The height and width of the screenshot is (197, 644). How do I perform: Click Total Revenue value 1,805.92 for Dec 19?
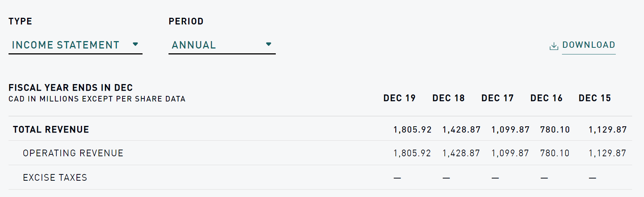(412, 130)
